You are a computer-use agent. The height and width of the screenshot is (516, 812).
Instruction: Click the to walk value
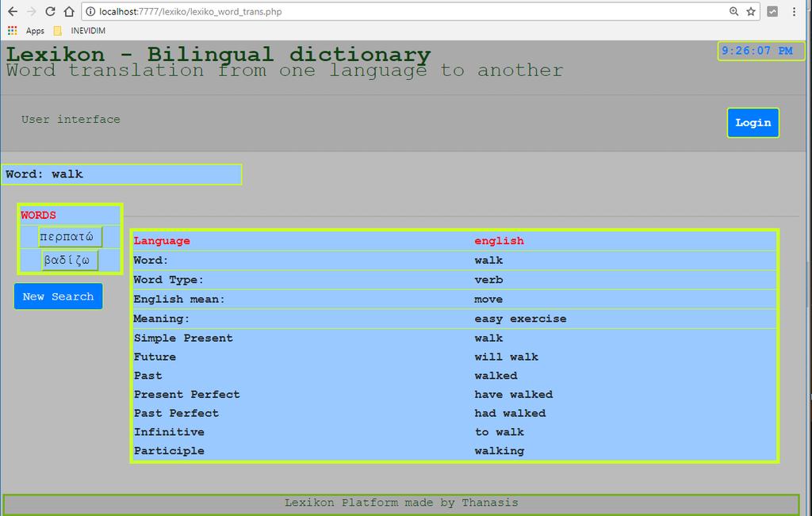(500, 432)
